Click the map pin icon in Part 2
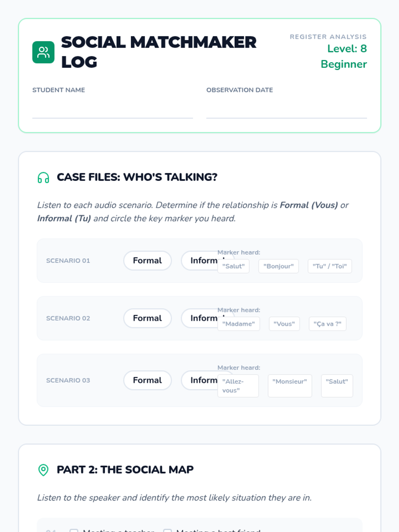 point(43,470)
